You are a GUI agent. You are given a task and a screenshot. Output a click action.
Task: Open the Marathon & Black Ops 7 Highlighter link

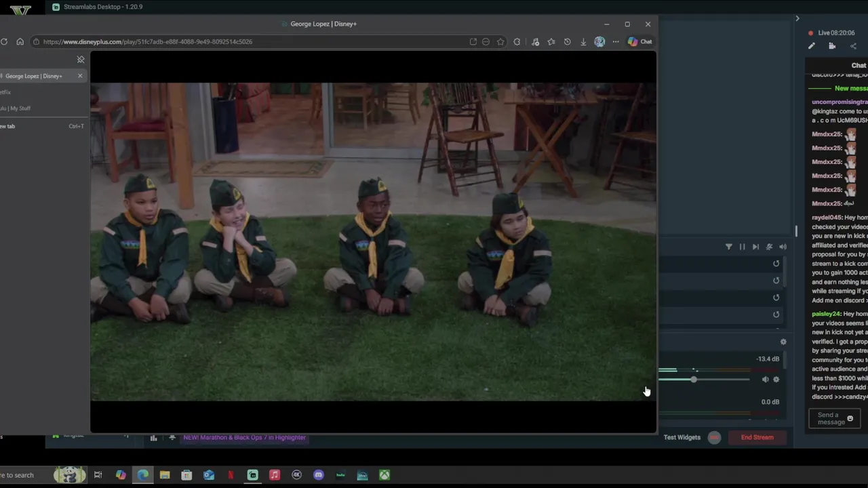[245, 438]
